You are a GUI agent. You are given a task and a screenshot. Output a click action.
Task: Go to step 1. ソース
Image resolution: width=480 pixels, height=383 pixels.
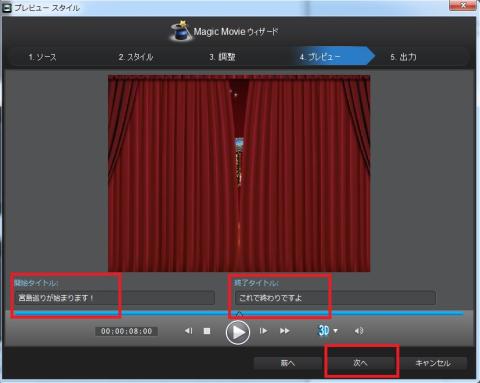coord(42,57)
